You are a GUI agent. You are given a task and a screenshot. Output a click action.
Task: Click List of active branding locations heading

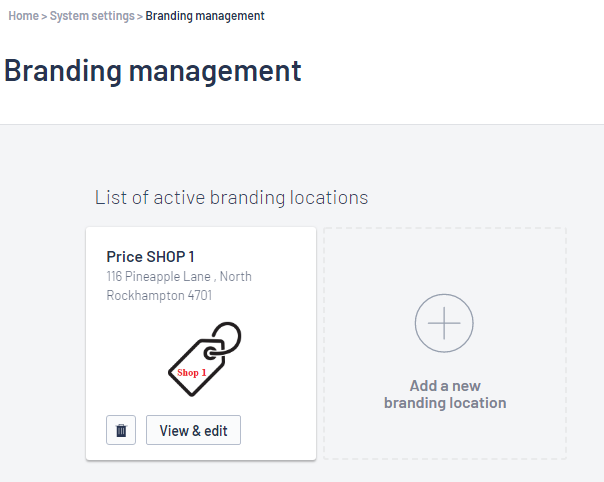point(232,197)
